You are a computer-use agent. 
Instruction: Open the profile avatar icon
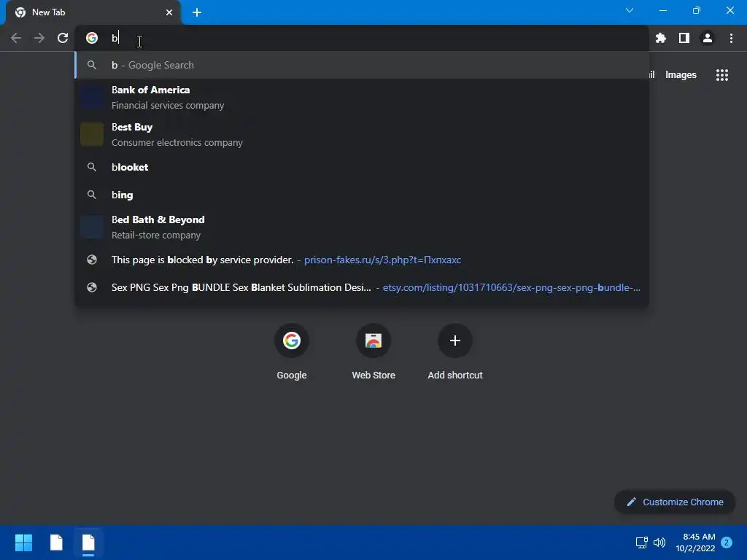pyautogui.click(x=708, y=38)
